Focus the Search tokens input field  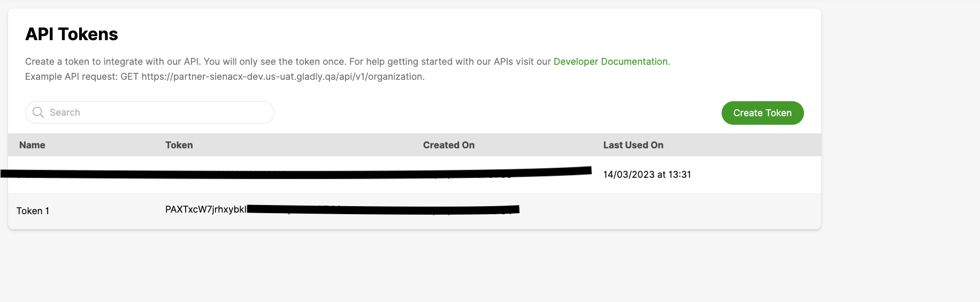coord(150,112)
